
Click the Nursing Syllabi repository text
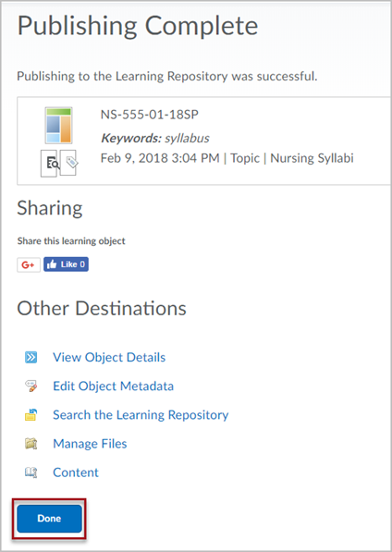[x=312, y=158]
